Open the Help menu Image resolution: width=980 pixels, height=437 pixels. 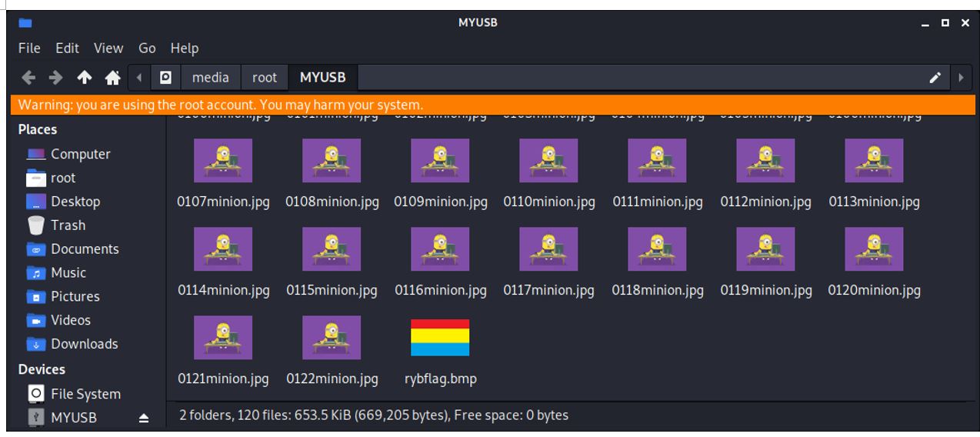185,48
